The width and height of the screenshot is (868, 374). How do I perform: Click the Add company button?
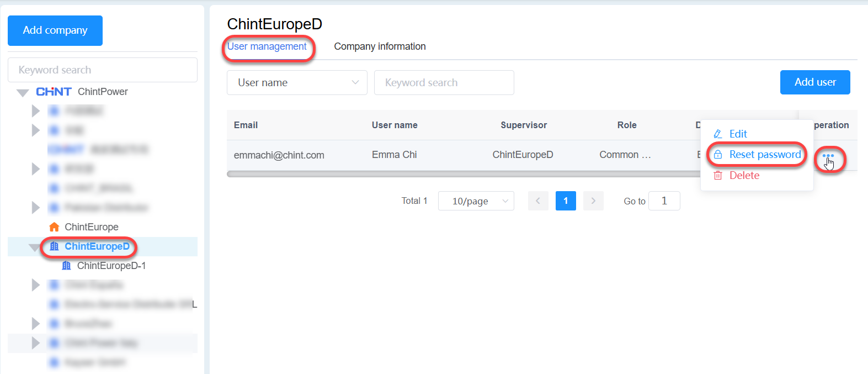point(55,30)
